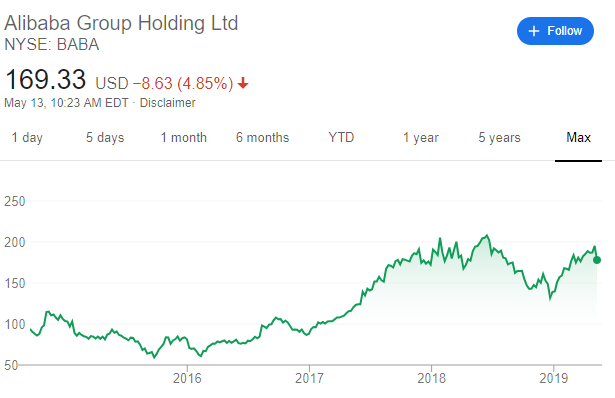Click the plus icon in Follow button
Viewport: 615px width, 398px height.
tap(534, 31)
